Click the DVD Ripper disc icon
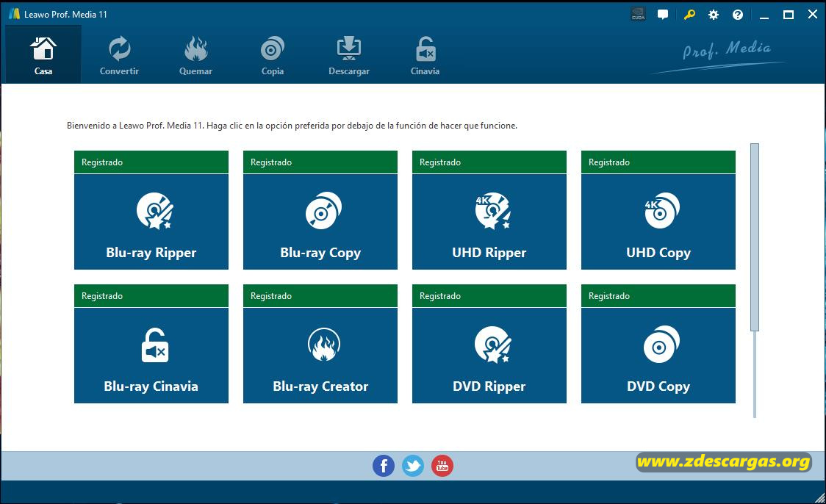This screenshot has width=826, height=504. click(492, 345)
